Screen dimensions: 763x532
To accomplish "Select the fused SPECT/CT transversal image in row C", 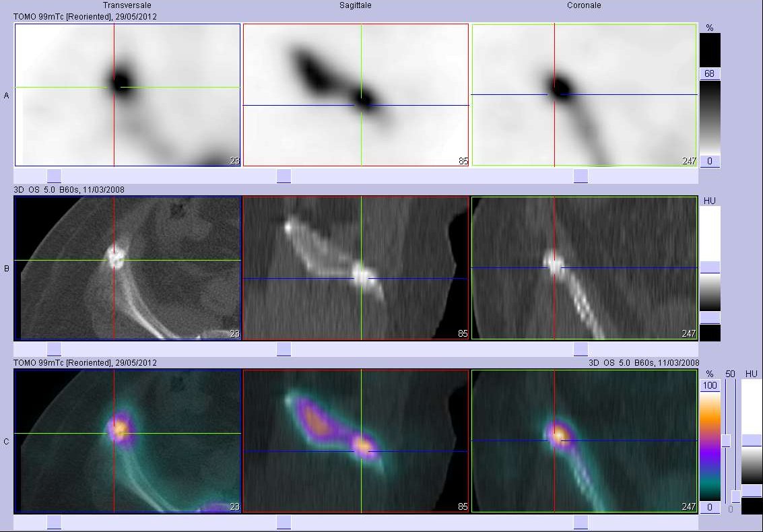I will [x=127, y=441].
